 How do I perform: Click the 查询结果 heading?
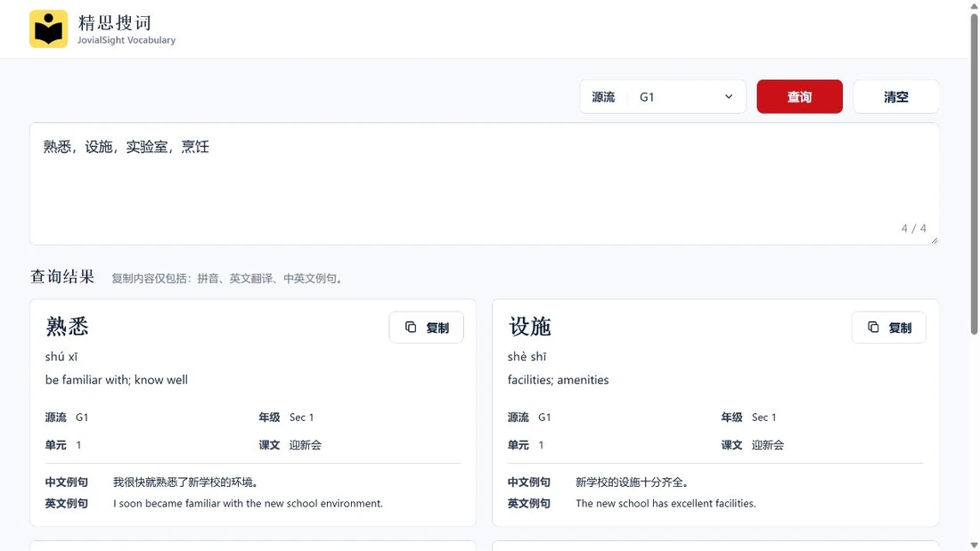click(x=62, y=277)
